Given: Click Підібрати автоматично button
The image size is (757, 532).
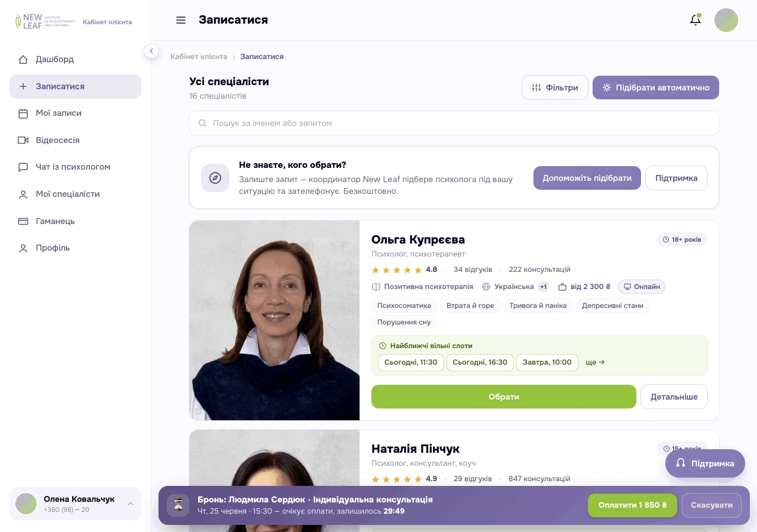Looking at the screenshot, I should tap(656, 87).
